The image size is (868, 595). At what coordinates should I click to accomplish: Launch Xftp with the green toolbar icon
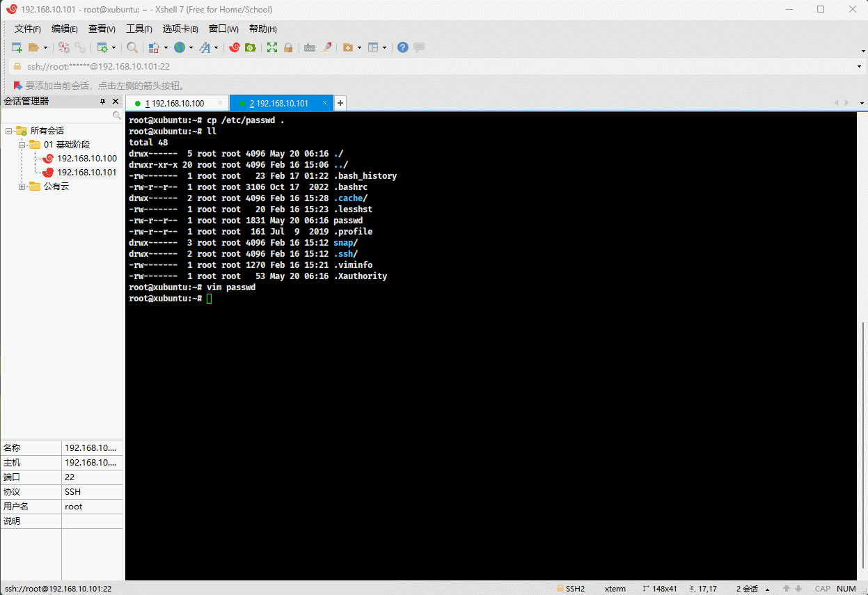tap(250, 47)
